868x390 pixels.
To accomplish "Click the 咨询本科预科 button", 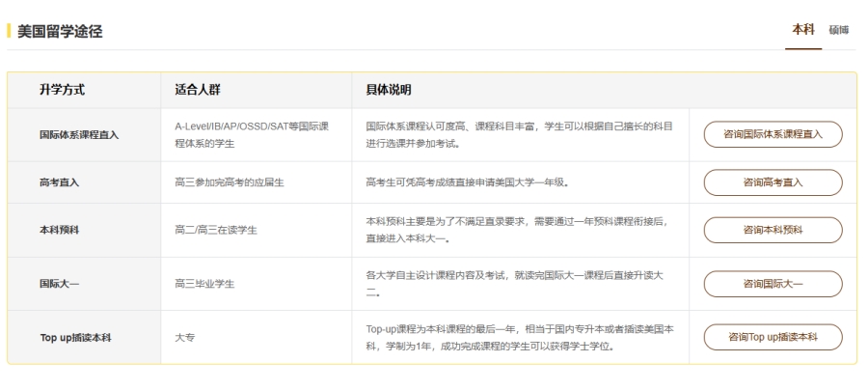I will 773,230.
